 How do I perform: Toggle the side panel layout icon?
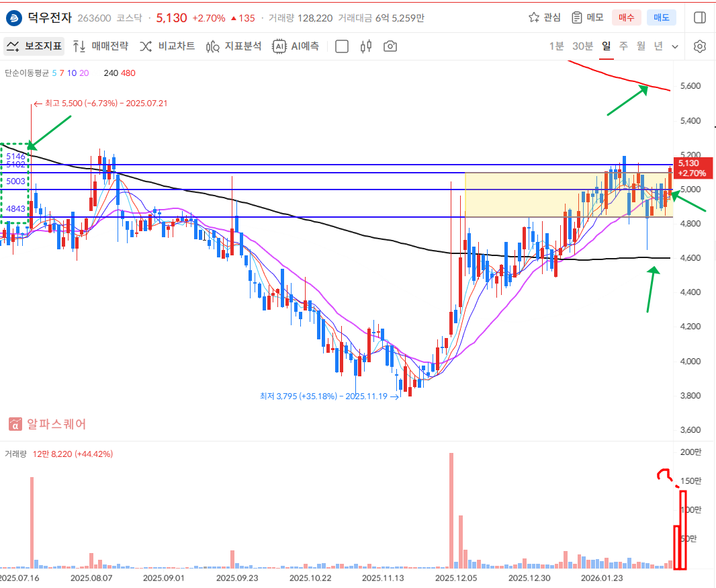pyautogui.click(x=700, y=17)
